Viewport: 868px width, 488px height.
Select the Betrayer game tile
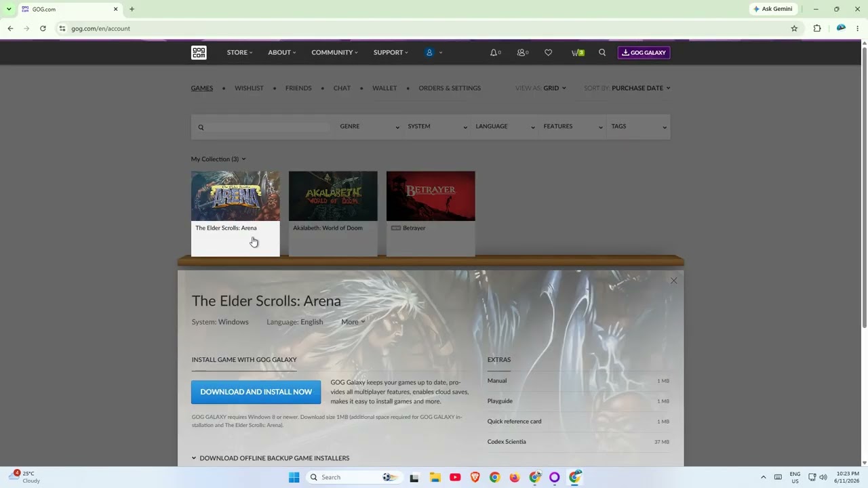click(431, 213)
